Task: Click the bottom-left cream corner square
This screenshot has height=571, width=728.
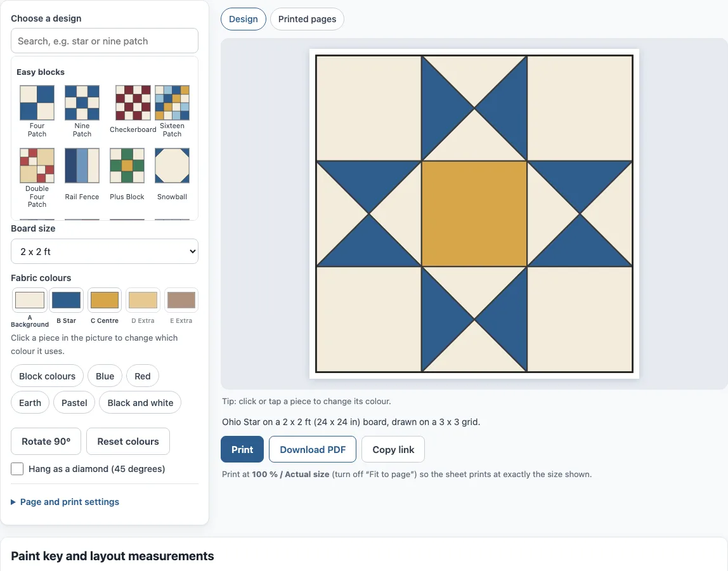Action: (368, 319)
